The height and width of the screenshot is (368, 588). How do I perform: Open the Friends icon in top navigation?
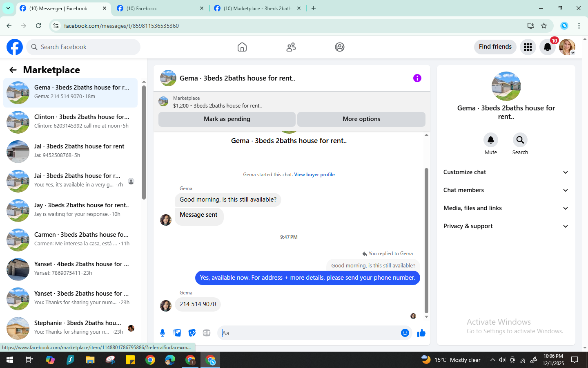[x=291, y=47]
